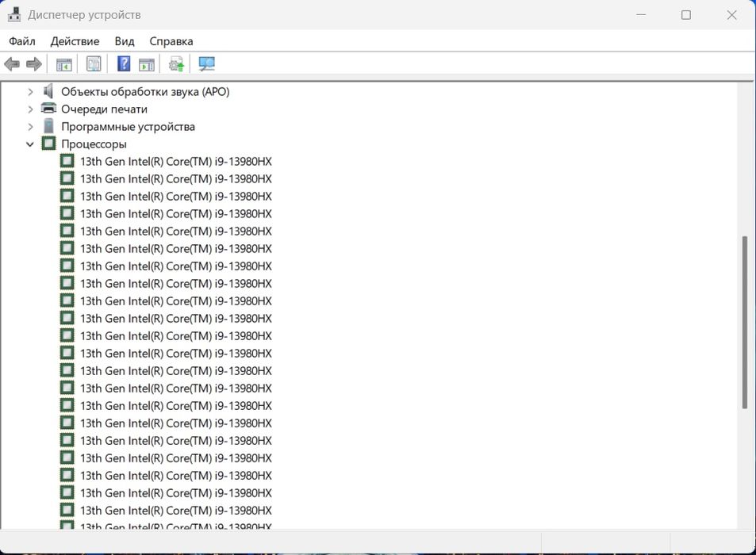
Task: Click the Device Manager title bar icon
Action: tap(14, 14)
